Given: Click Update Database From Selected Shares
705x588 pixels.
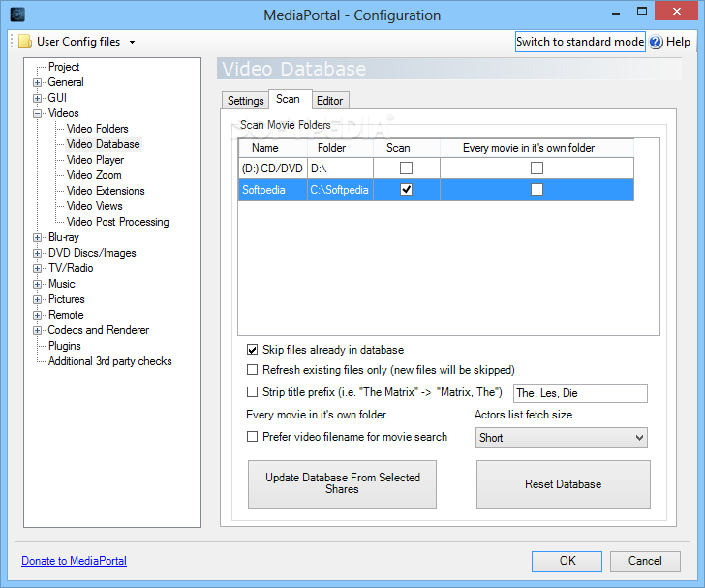Looking at the screenshot, I should tap(342, 484).
